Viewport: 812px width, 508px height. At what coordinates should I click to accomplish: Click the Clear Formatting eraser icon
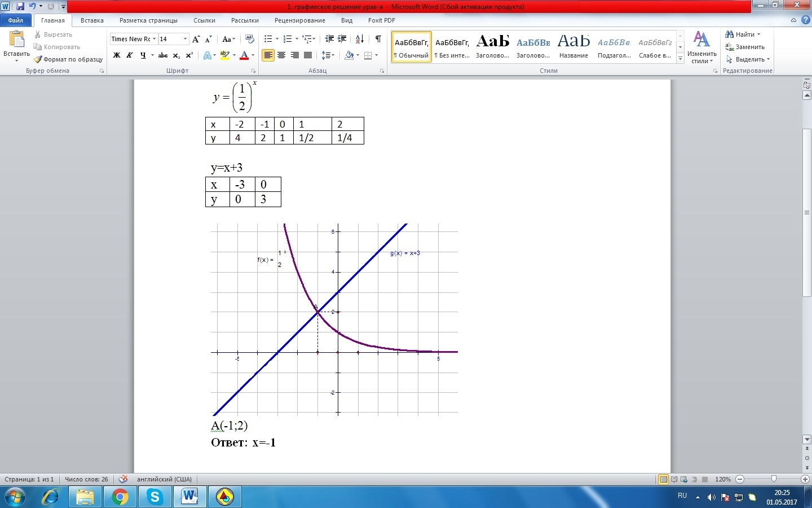click(250, 39)
